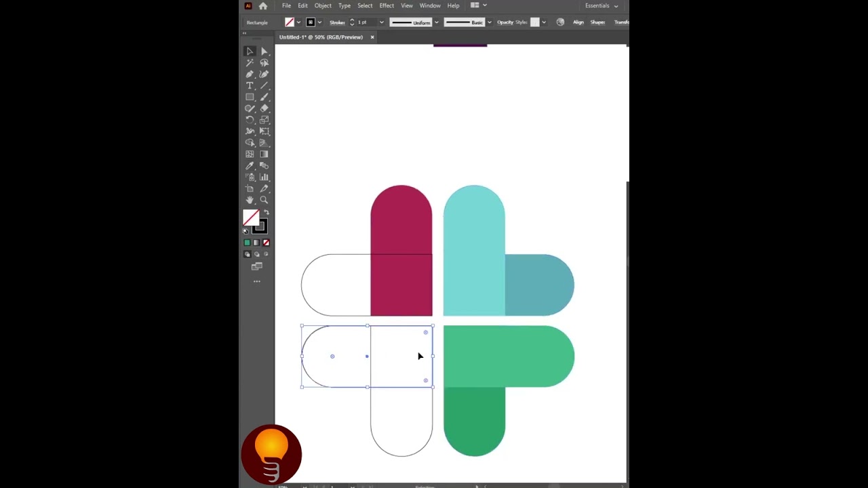
Task: Open the stroke color dropdown arrow
Action: pos(320,22)
